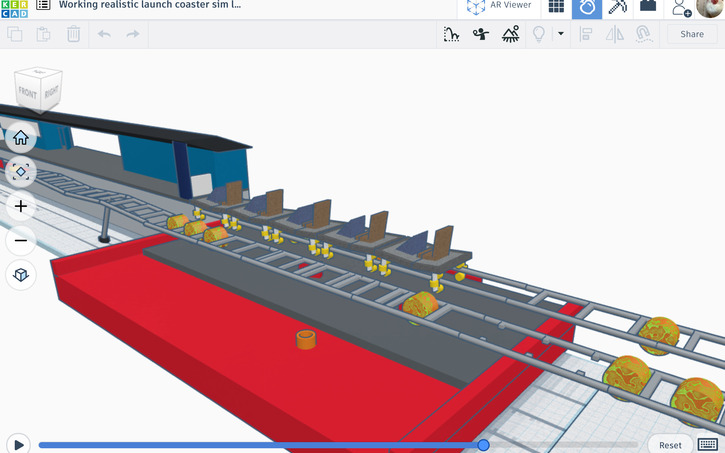Click the Mirror tool icon
Image resolution: width=725 pixels, height=453 pixels.
click(x=614, y=34)
